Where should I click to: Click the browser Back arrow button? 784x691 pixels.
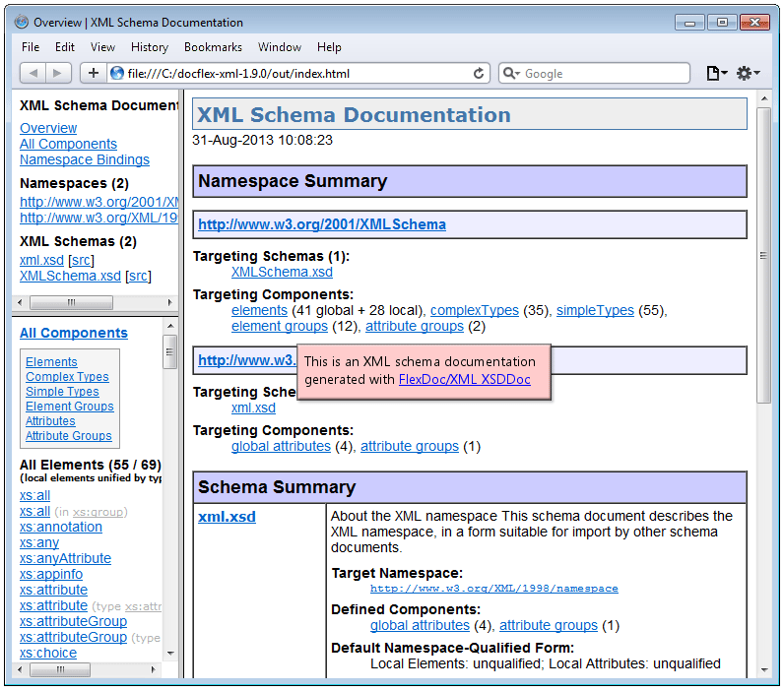point(33,73)
